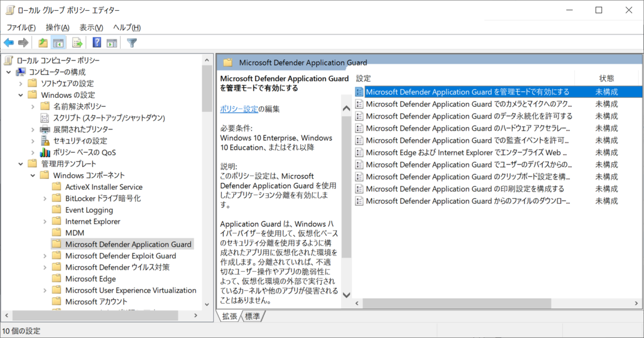Viewport: 644px width, 338px height.
Task: Switch to the 標準 tab
Action: [x=252, y=317]
